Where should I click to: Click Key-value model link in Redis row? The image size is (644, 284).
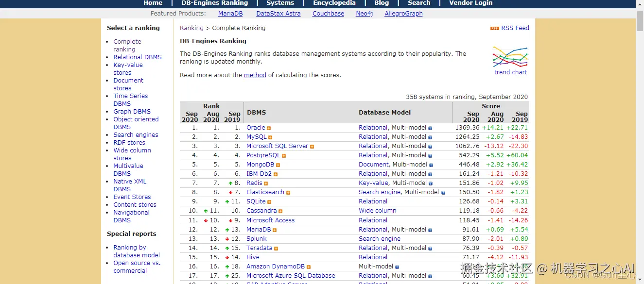pos(373,183)
